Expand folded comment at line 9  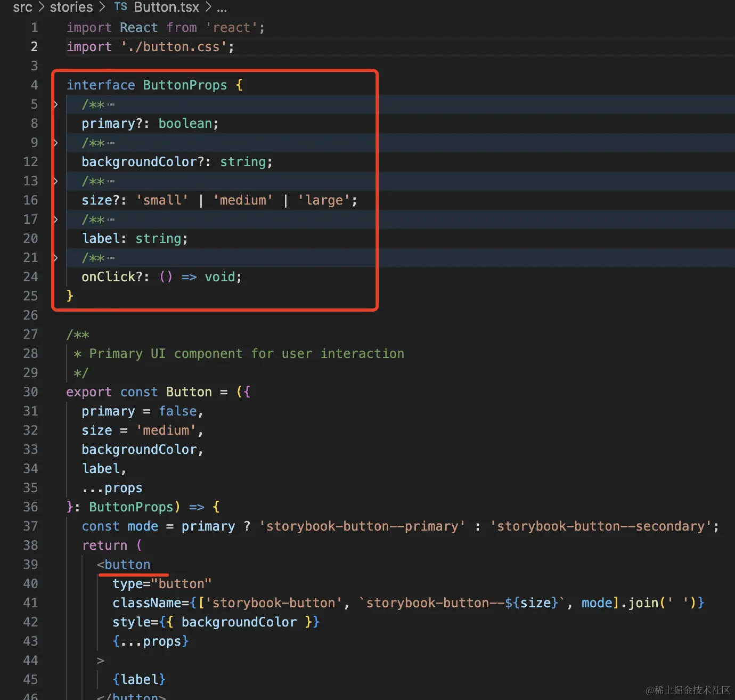55,143
